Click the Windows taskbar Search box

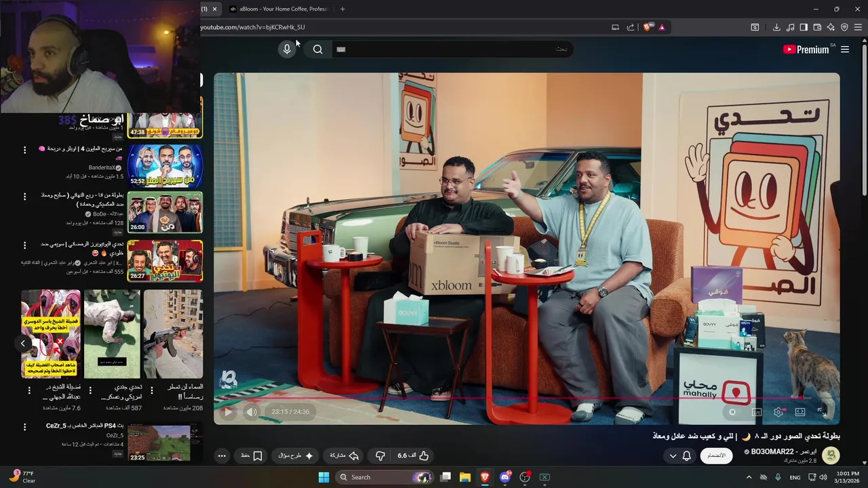coord(384,477)
